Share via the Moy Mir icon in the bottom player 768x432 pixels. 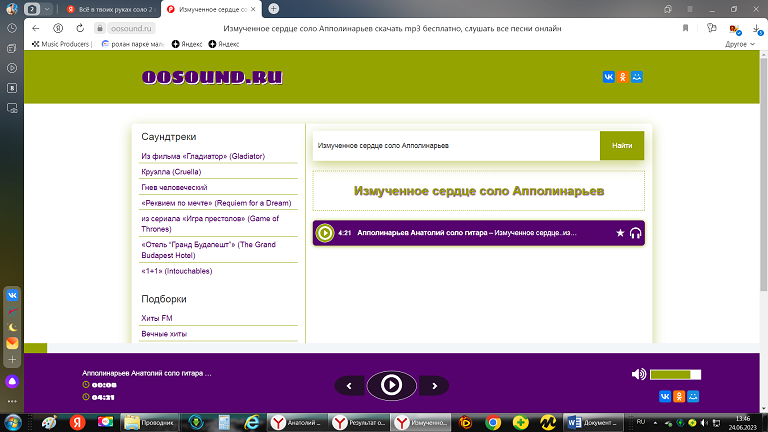click(x=693, y=396)
